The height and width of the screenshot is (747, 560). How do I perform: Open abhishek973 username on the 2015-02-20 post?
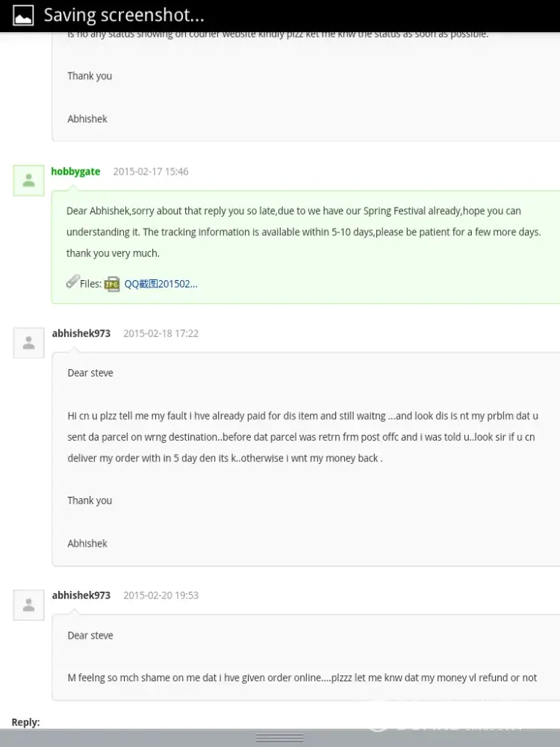point(81,595)
